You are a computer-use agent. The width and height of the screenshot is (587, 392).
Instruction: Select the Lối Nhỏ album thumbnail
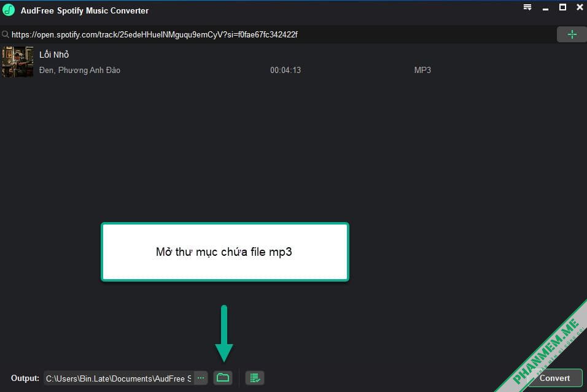tap(17, 62)
